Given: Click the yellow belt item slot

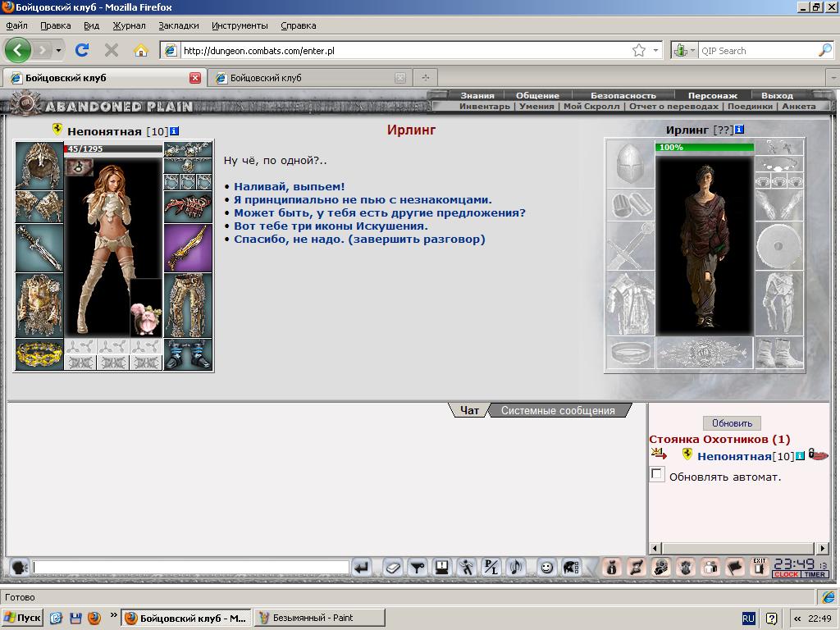Looking at the screenshot, I should (39, 354).
